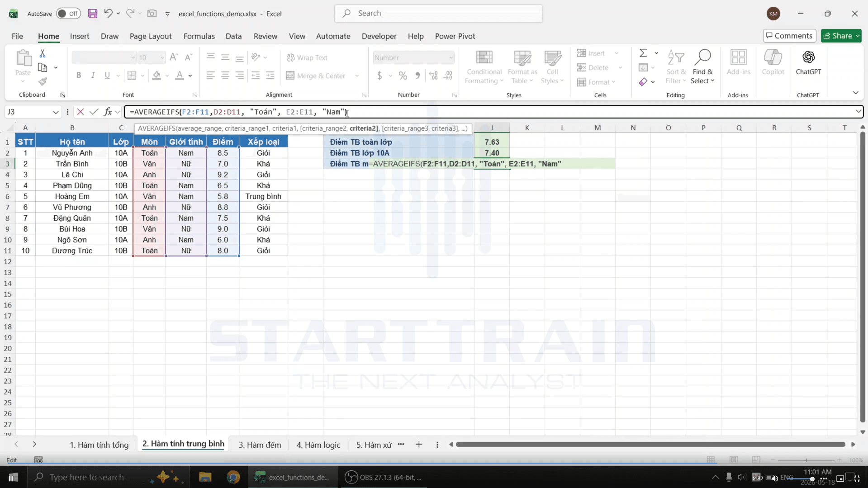Open the Customize Quick Access Toolbar dropdown
The width and height of the screenshot is (868, 488).
coord(167,14)
